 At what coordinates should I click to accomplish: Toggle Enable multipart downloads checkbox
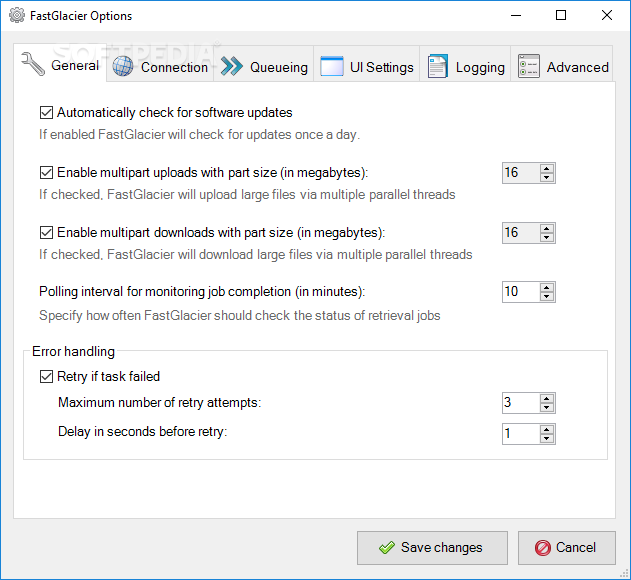pyautogui.click(x=46, y=233)
